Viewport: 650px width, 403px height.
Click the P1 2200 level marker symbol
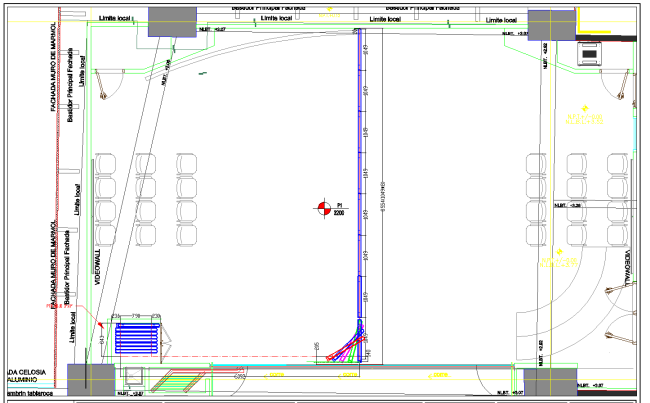click(x=322, y=208)
